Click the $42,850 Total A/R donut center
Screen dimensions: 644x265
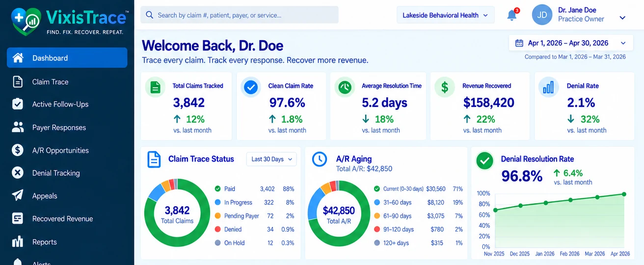click(339, 215)
